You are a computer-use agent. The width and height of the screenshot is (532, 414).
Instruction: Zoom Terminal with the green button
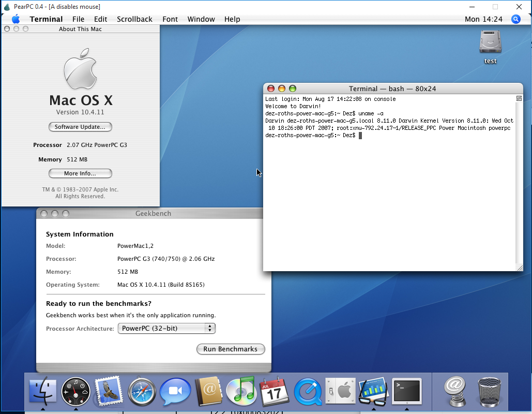(293, 88)
